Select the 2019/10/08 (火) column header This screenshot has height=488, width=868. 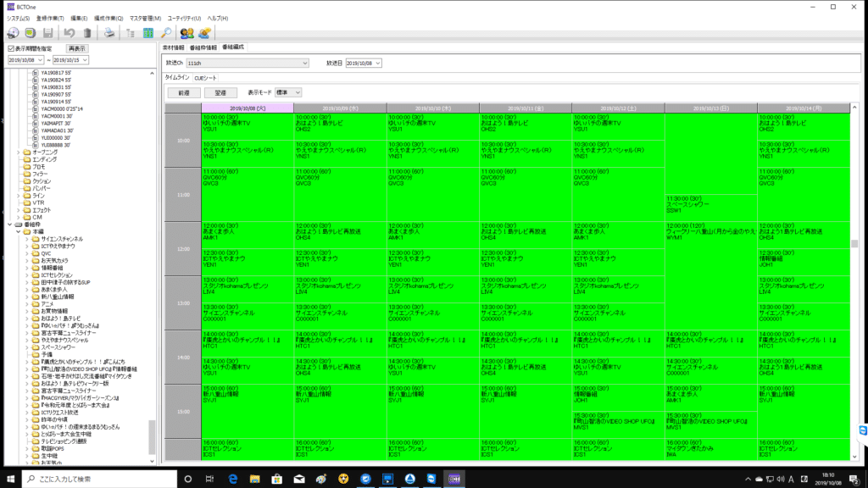click(x=248, y=108)
